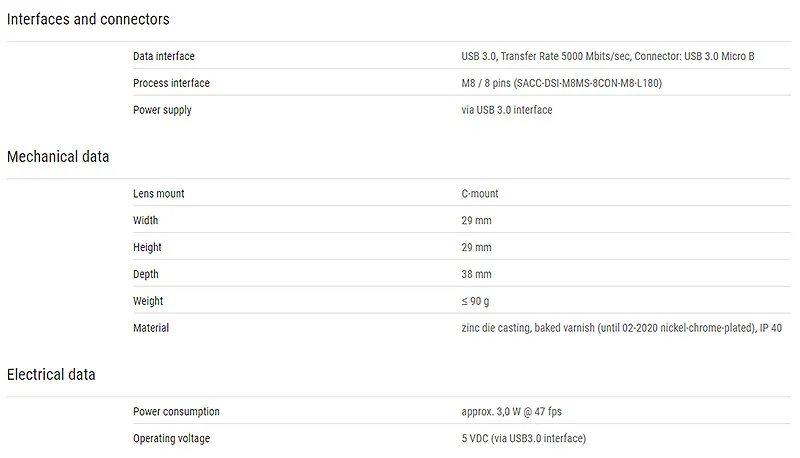Select the Lens mount label
This screenshot has width=800, height=458.
tap(159, 194)
